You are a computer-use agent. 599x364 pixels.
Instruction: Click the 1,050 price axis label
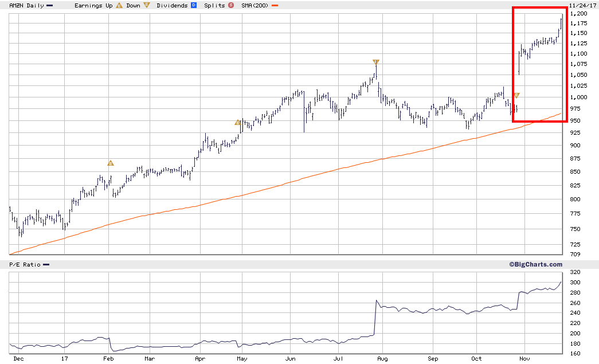[x=579, y=75]
